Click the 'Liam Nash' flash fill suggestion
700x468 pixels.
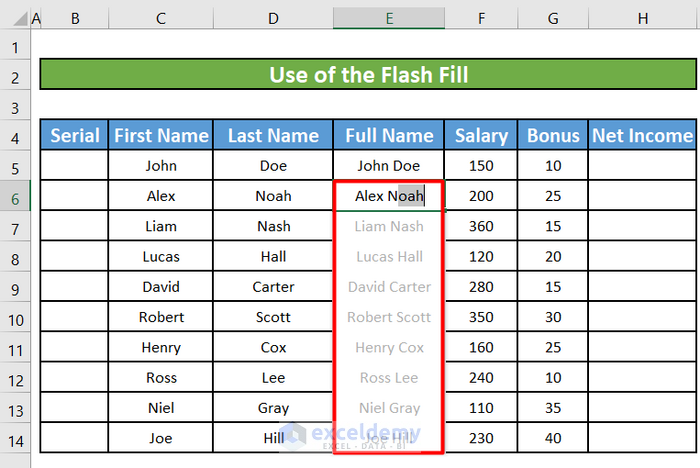click(389, 227)
